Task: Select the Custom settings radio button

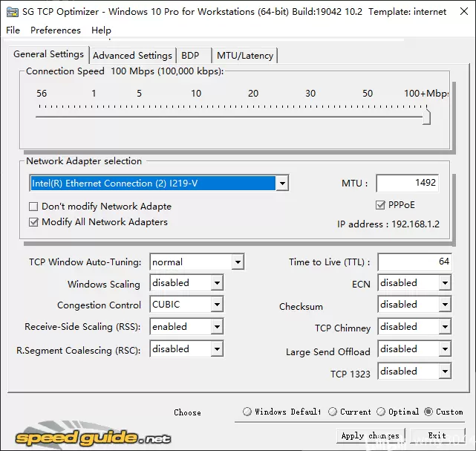Action: (428, 412)
